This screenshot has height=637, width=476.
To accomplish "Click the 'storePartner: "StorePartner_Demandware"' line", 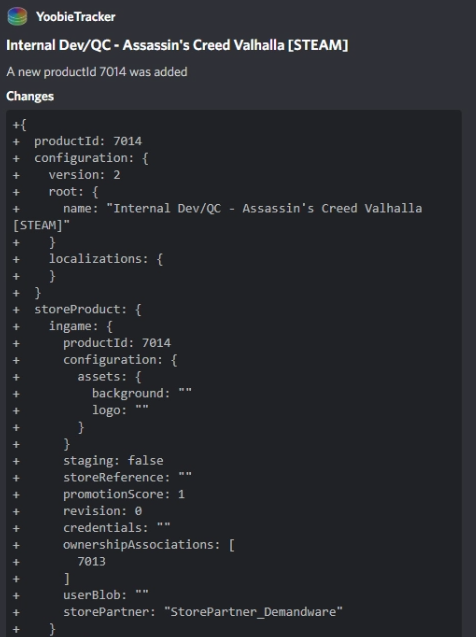I will 203,612.
